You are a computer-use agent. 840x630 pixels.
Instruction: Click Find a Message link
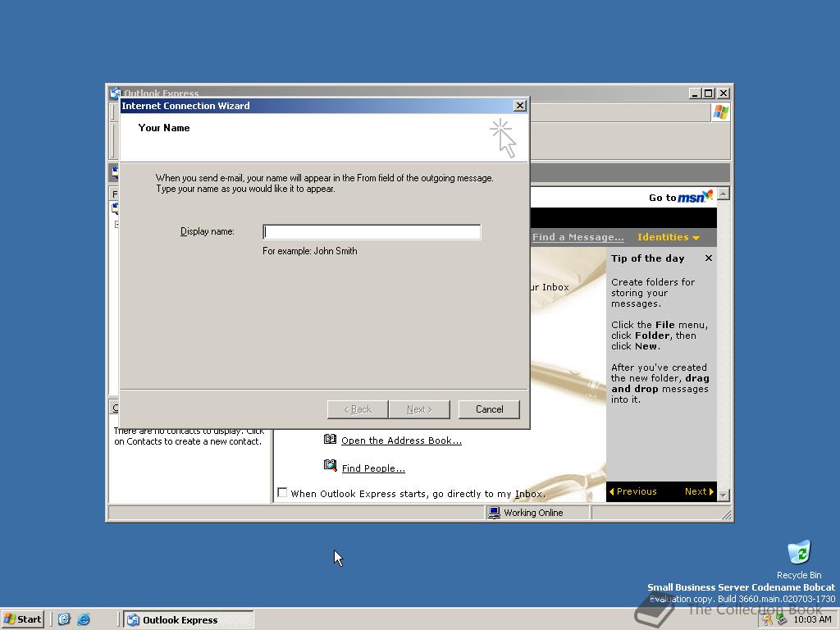(578, 237)
